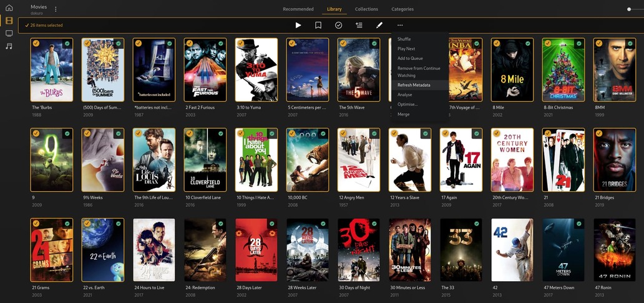The height and width of the screenshot is (303, 644).
Task: Click watched badge on 9½ Weeks
Action: tap(119, 134)
